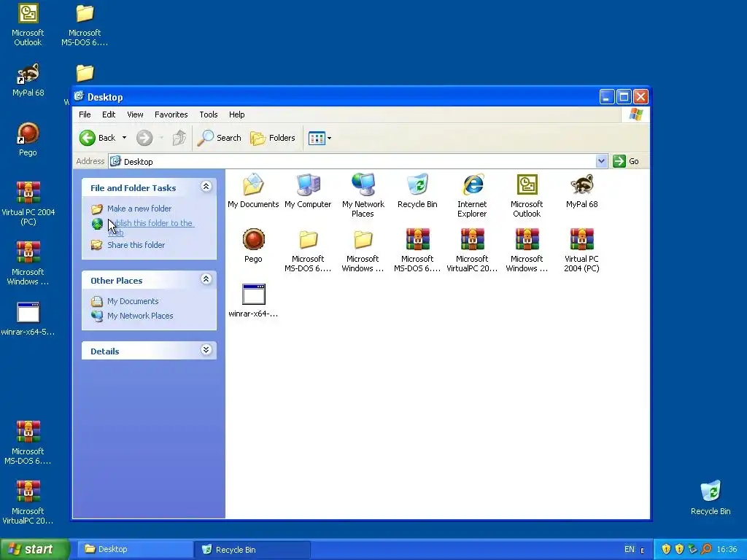Select My Computer icon in Desktop window
The height and width of the screenshot is (560, 747).
308,191
